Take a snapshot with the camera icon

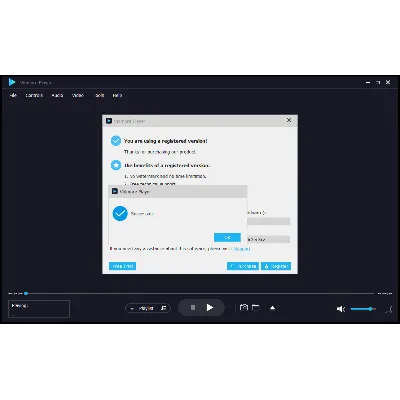244,307
